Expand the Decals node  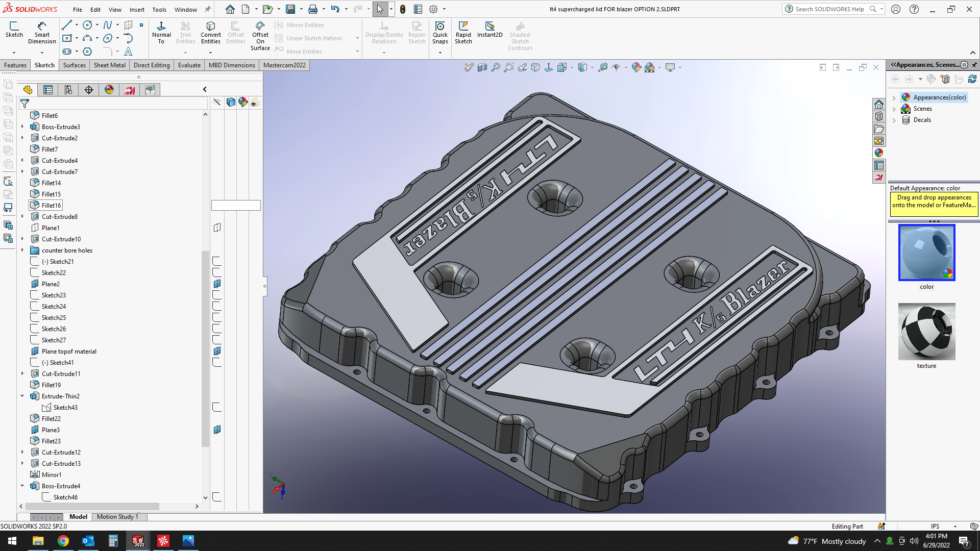coord(894,120)
